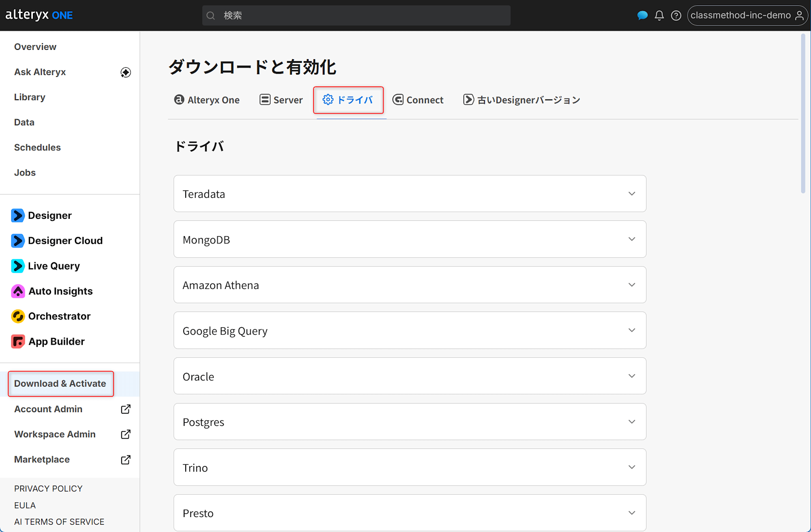Expand the MongoDB driver section
Screen dimensions: 811x532
coord(410,239)
